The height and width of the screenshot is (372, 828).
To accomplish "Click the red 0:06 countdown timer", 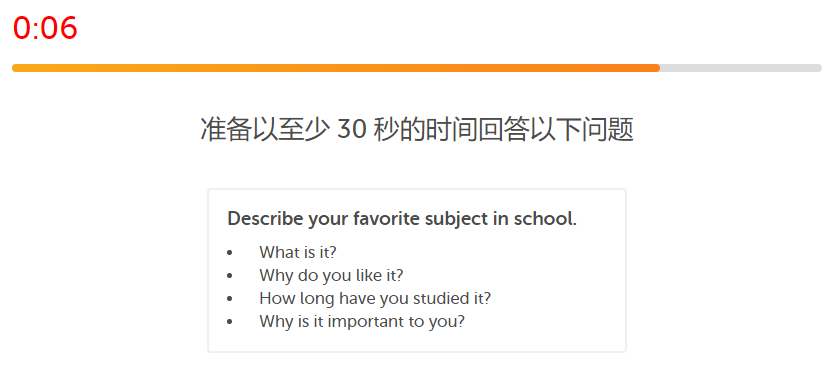I will (x=45, y=28).
